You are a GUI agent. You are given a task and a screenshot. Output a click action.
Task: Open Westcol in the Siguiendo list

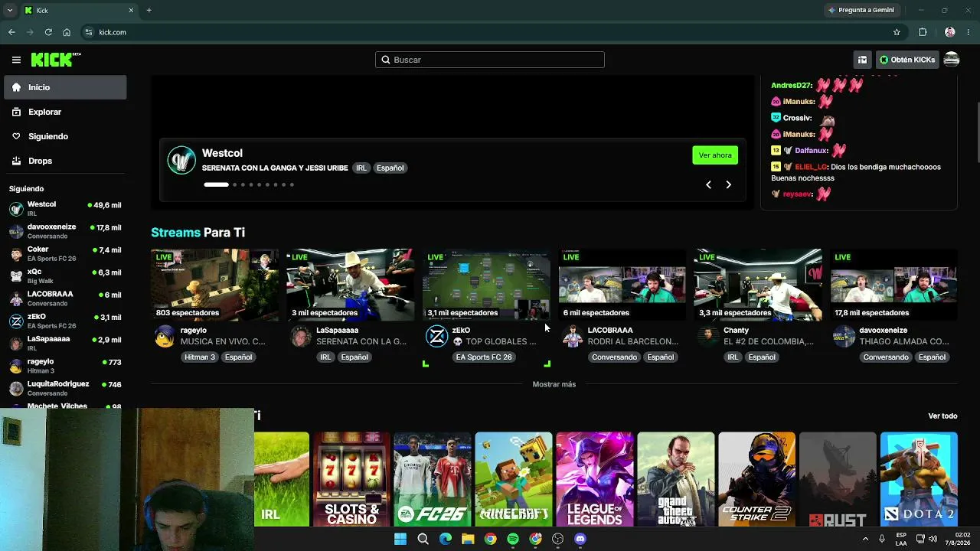pyautogui.click(x=65, y=208)
